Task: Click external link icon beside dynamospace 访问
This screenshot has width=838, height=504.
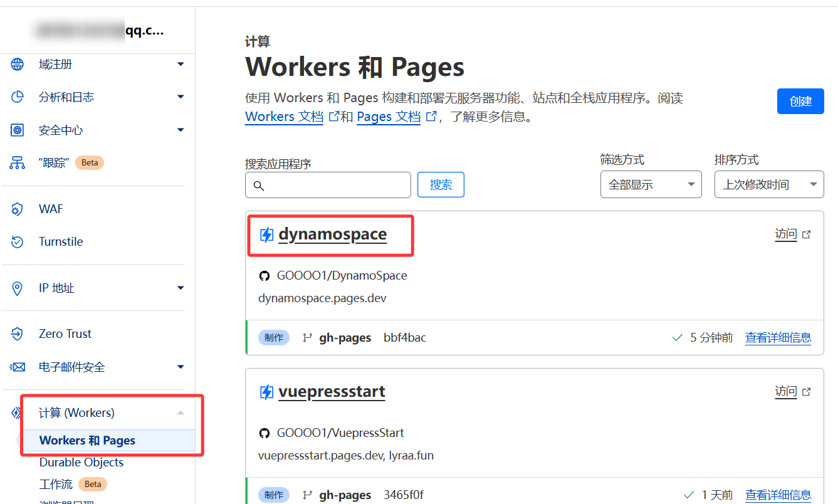Action: coord(807,234)
